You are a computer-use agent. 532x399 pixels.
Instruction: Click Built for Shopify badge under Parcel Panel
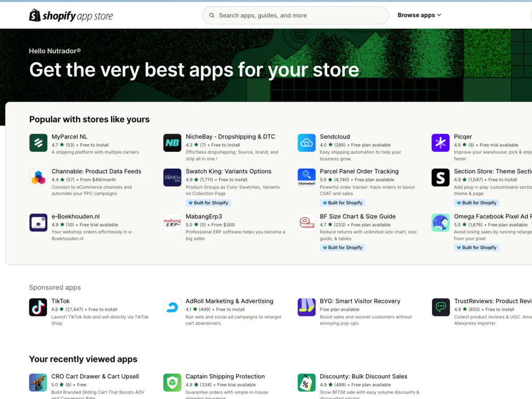343,203
